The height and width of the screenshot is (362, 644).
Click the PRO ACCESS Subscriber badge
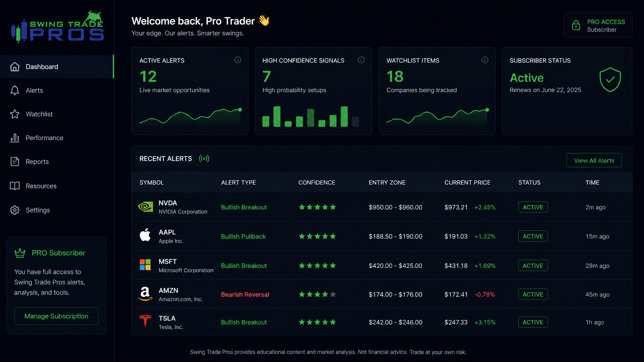(x=598, y=25)
